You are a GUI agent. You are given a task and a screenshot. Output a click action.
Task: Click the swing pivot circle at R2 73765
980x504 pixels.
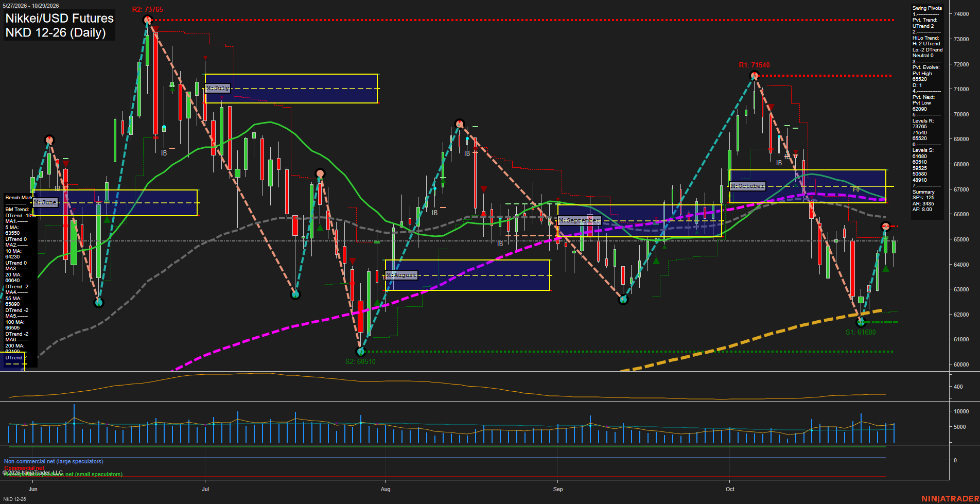(x=148, y=21)
